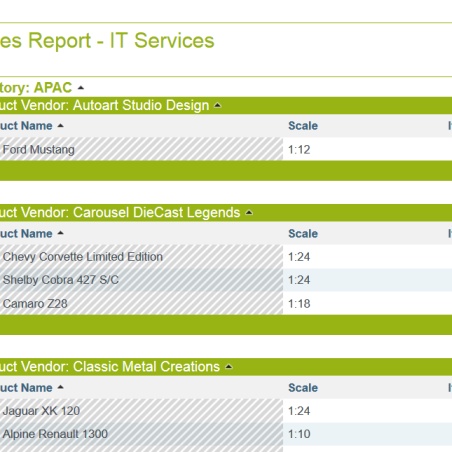Collapse the APAC territory group arrow

[x=81, y=88]
